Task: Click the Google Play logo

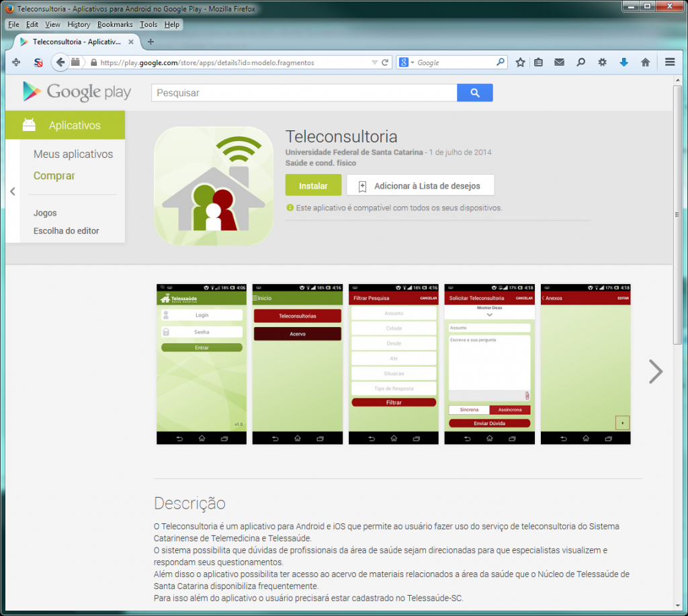Action: point(77,92)
